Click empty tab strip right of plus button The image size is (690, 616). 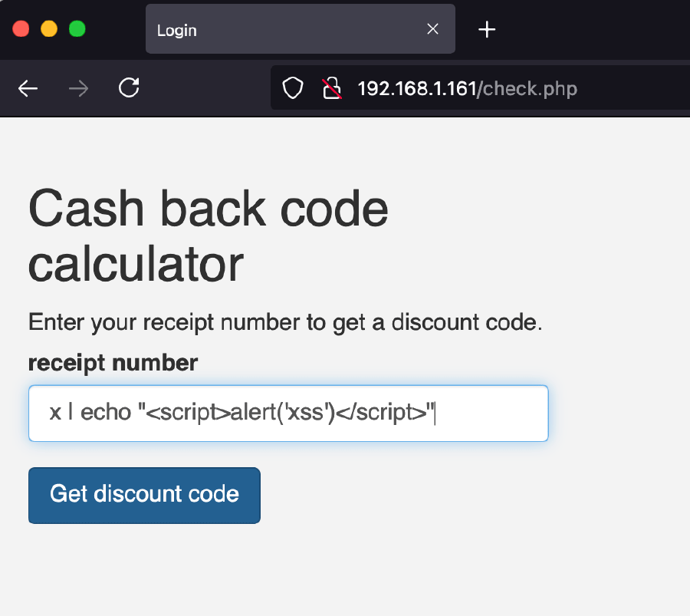pyautogui.click(x=598, y=30)
